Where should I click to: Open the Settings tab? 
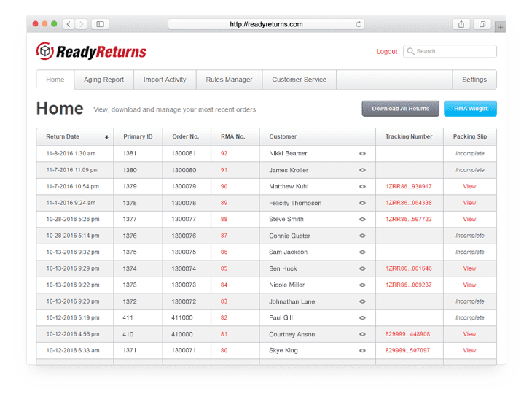pos(474,80)
